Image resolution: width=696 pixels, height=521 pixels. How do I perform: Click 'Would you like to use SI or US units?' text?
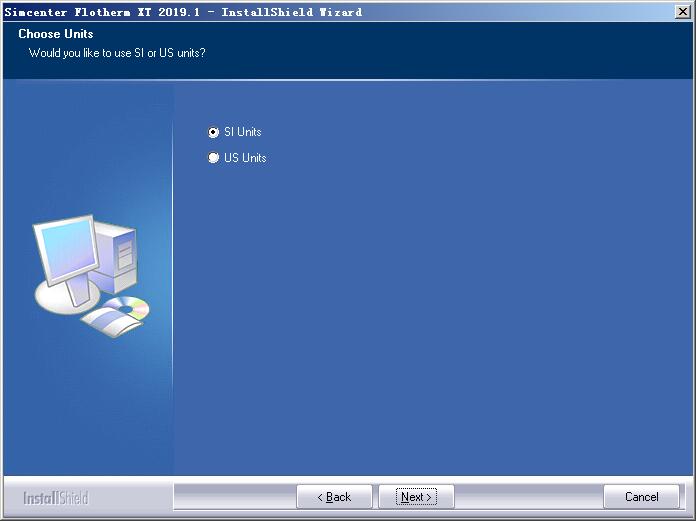pos(117,53)
